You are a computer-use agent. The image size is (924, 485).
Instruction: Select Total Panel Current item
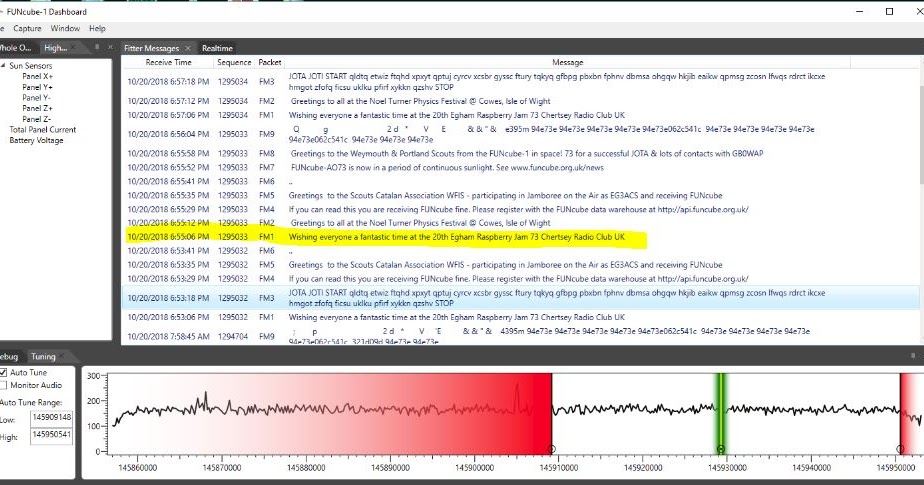point(42,130)
